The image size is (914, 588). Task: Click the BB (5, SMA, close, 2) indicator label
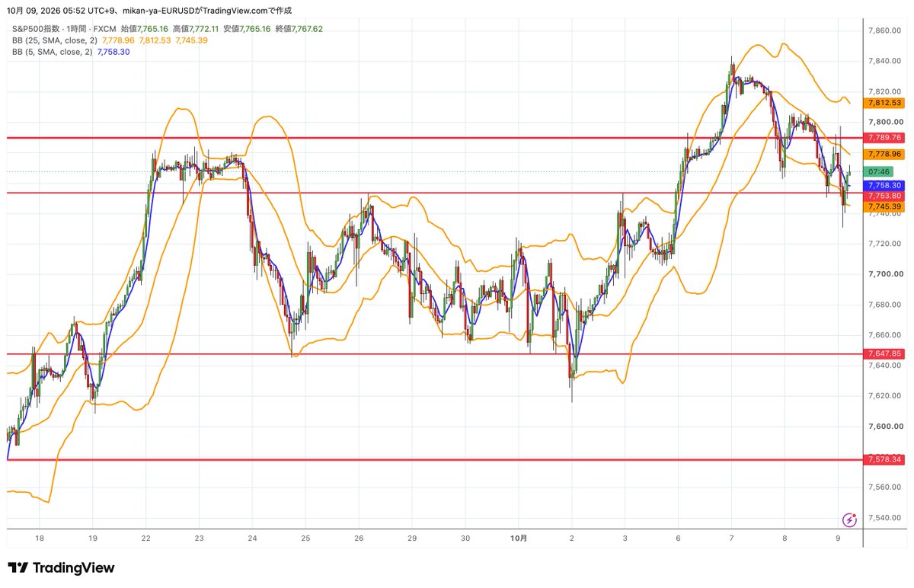tap(52, 52)
